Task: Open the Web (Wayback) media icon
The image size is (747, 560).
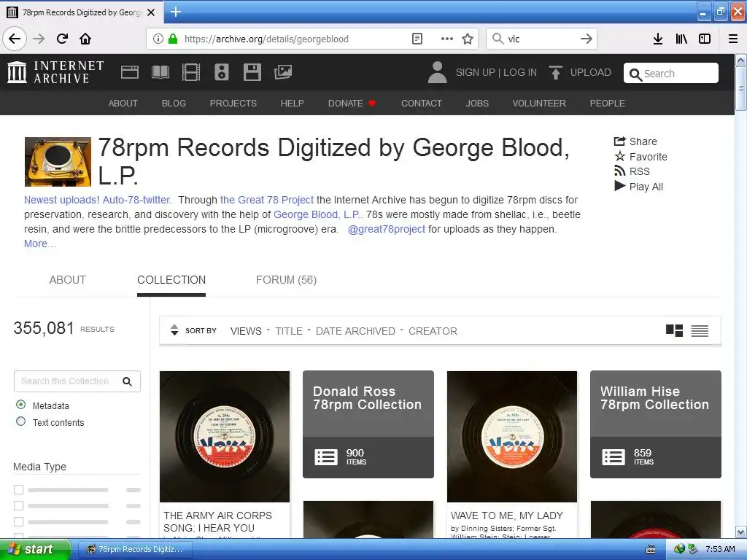Action: tap(130, 72)
